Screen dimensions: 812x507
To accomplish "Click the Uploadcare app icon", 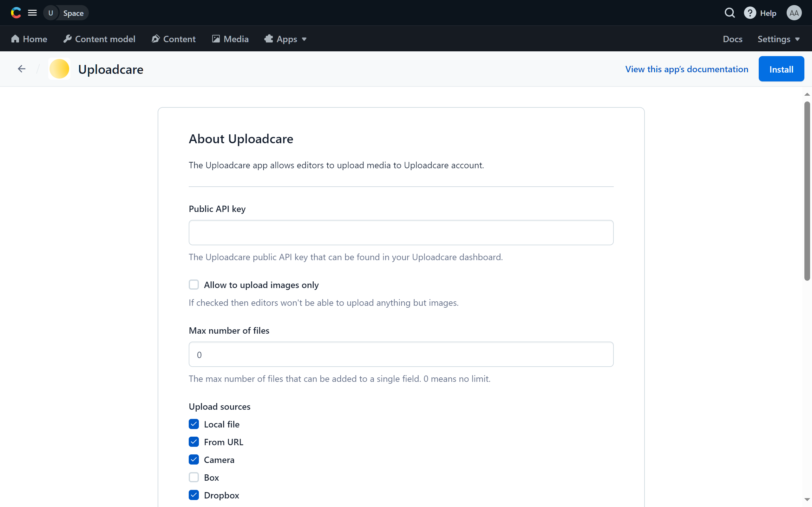I will [59, 69].
